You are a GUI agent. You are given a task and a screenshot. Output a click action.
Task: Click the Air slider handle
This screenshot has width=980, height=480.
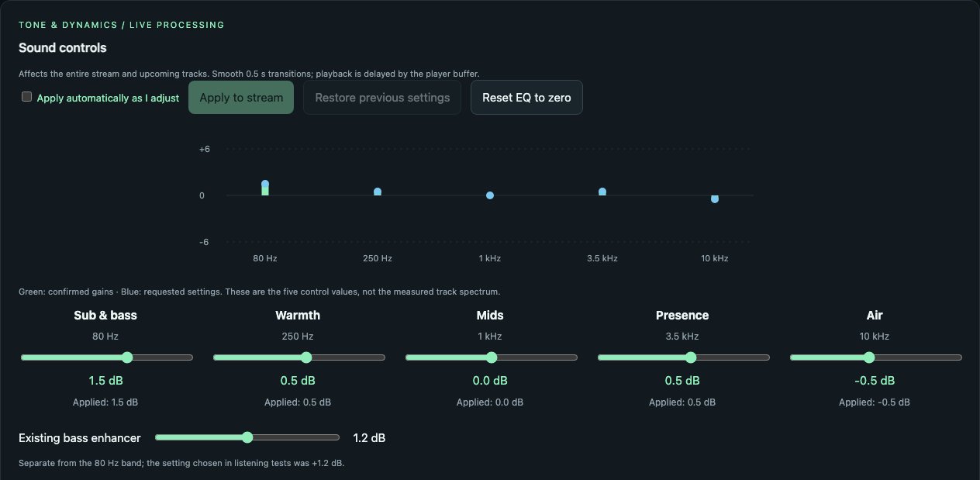coord(869,357)
